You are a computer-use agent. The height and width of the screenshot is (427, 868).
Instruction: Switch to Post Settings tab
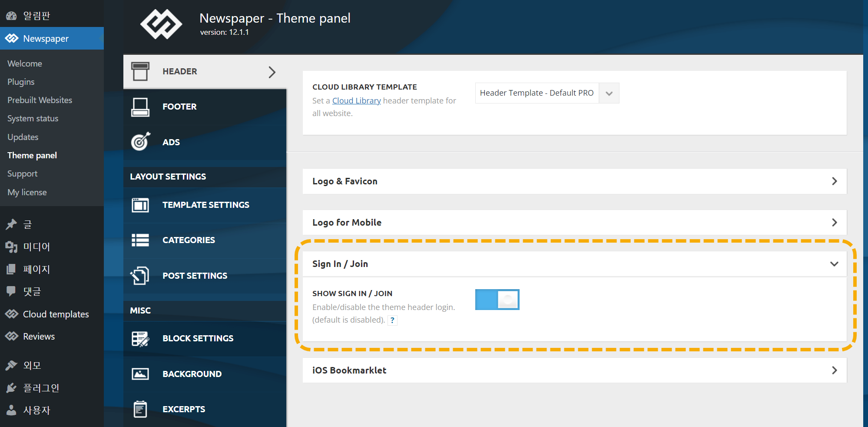click(205, 276)
